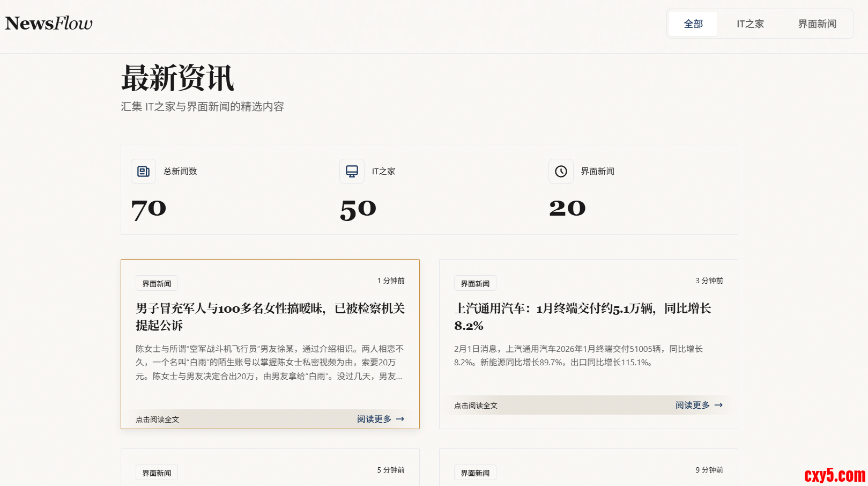Click 点击阅读全文 in the first card footer

157,419
